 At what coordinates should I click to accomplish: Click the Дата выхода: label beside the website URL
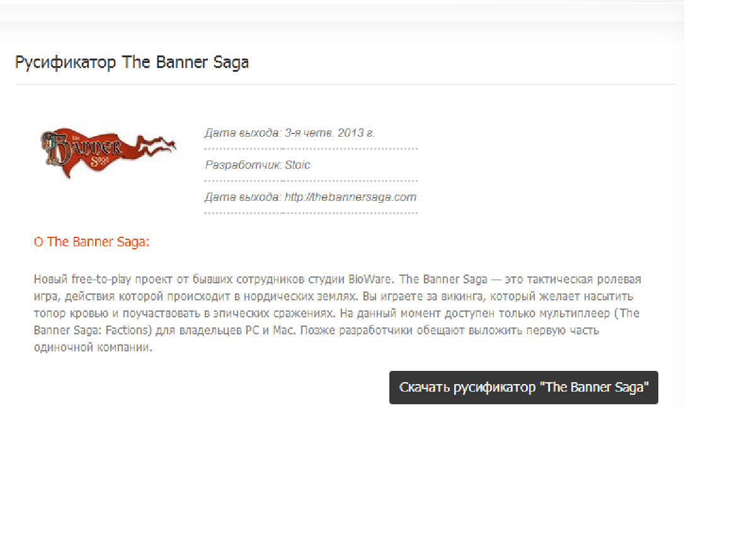point(243,197)
